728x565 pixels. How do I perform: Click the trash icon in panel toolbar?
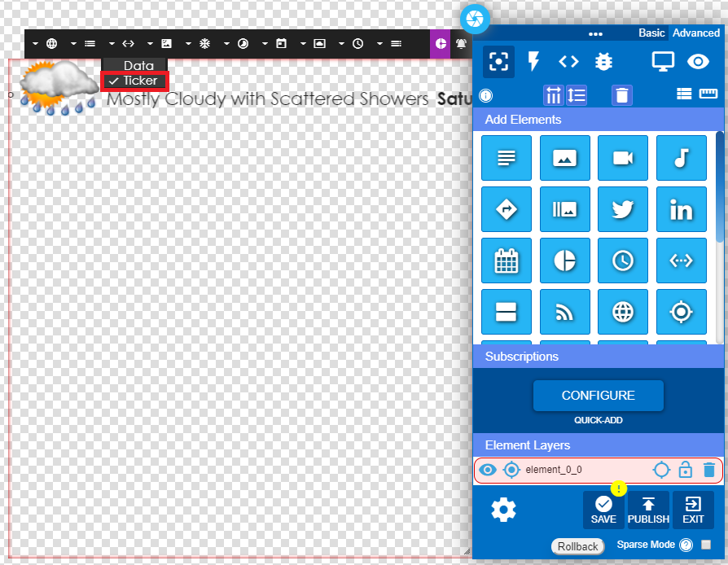622,95
